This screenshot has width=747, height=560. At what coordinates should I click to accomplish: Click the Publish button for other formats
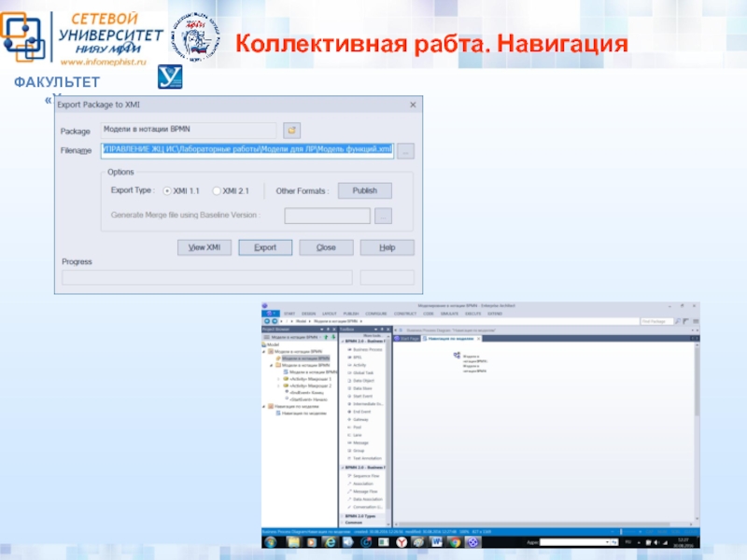364,190
